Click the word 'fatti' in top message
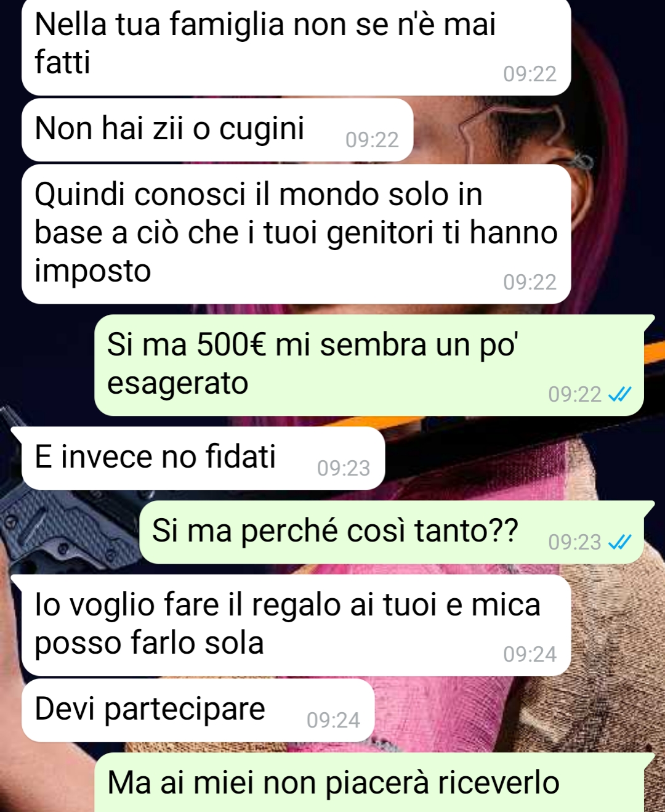Screen dimensions: 665x812 (x=63, y=63)
